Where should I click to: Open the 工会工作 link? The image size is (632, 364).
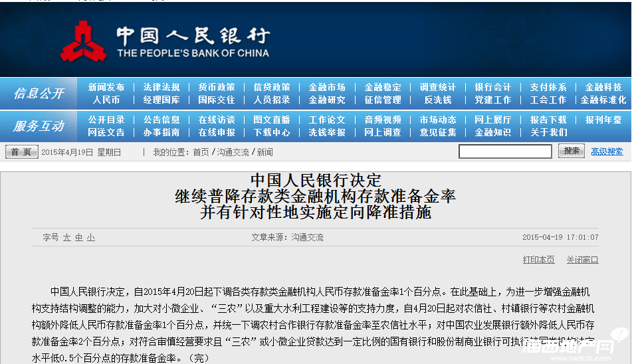click(548, 100)
